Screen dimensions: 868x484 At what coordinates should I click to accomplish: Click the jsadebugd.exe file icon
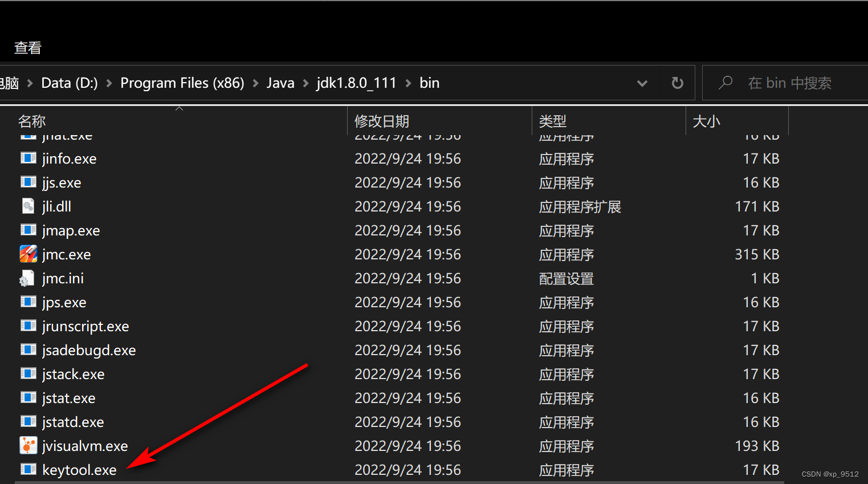(28, 349)
